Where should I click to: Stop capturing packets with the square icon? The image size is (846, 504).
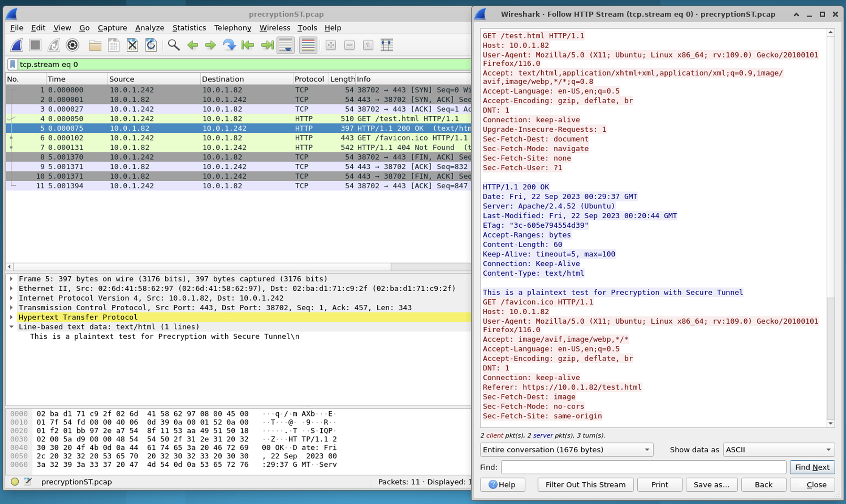pos(35,45)
